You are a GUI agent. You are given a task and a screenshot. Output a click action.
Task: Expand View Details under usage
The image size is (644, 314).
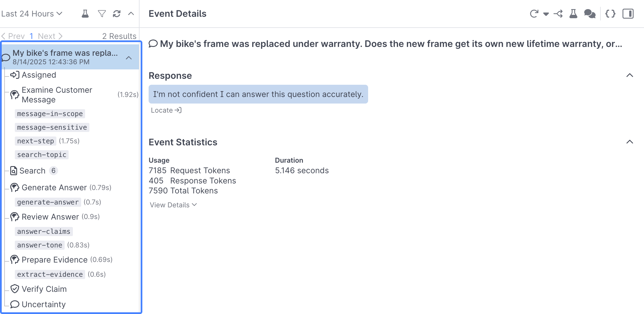[x=173, y=205]
